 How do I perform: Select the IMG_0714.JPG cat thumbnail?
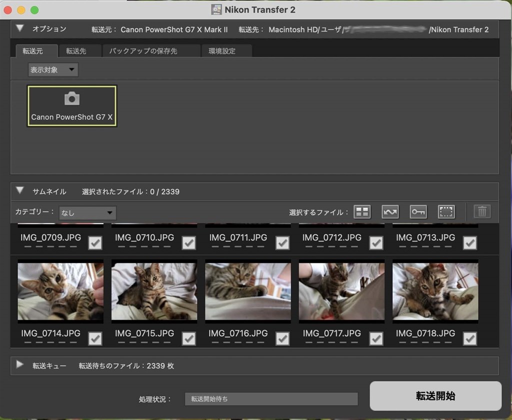pos(60,291)
